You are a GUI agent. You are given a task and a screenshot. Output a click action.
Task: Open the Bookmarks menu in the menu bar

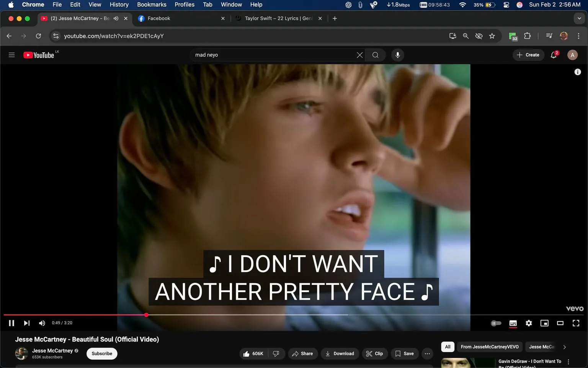(x=151, y=4)
